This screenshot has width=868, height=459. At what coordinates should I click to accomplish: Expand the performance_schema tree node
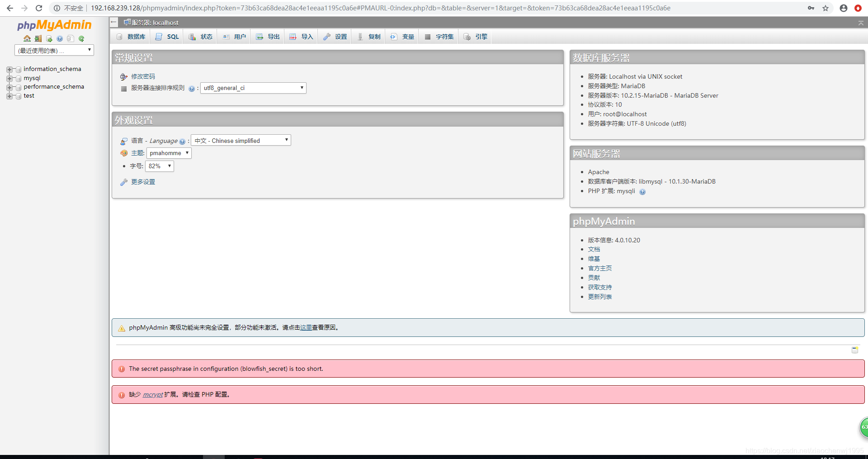tap(9, 87)
